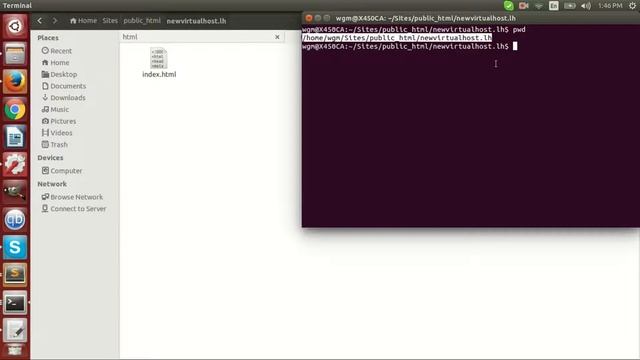Select Browse Network in sidebar
The height and width of the screenshot is (360, 640).
pyautogui.click(x=72, y=197)
